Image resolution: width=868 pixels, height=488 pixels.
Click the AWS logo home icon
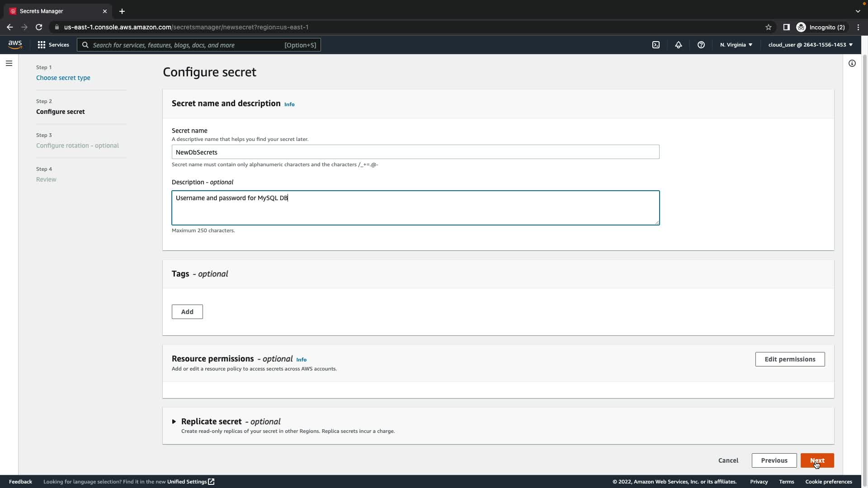pos(15,44)
